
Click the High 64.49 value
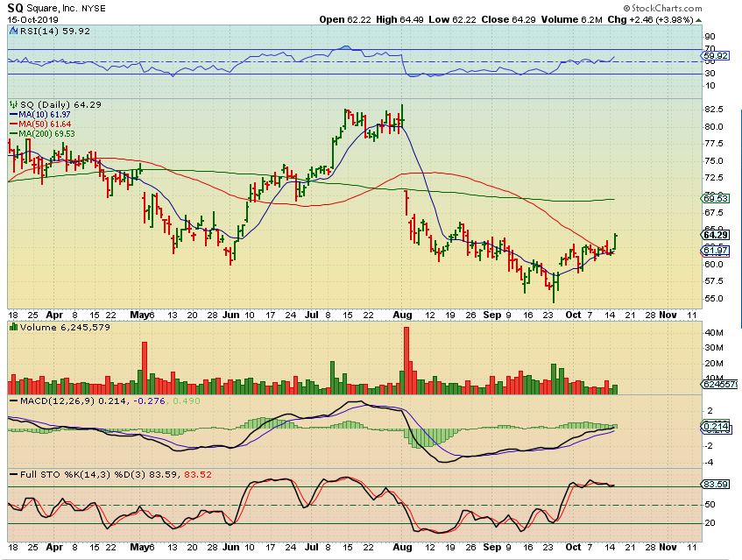tap(399, 19)
